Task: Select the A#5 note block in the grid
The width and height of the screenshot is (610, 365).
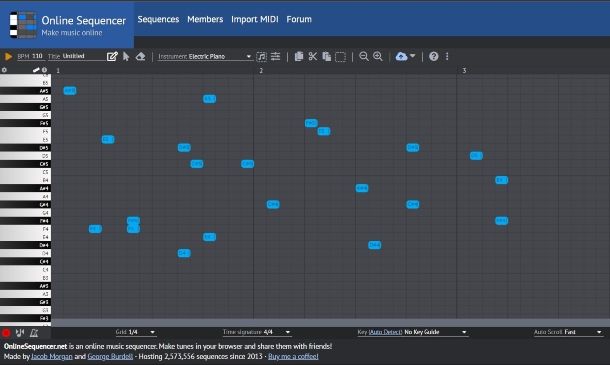Action: 70,91
